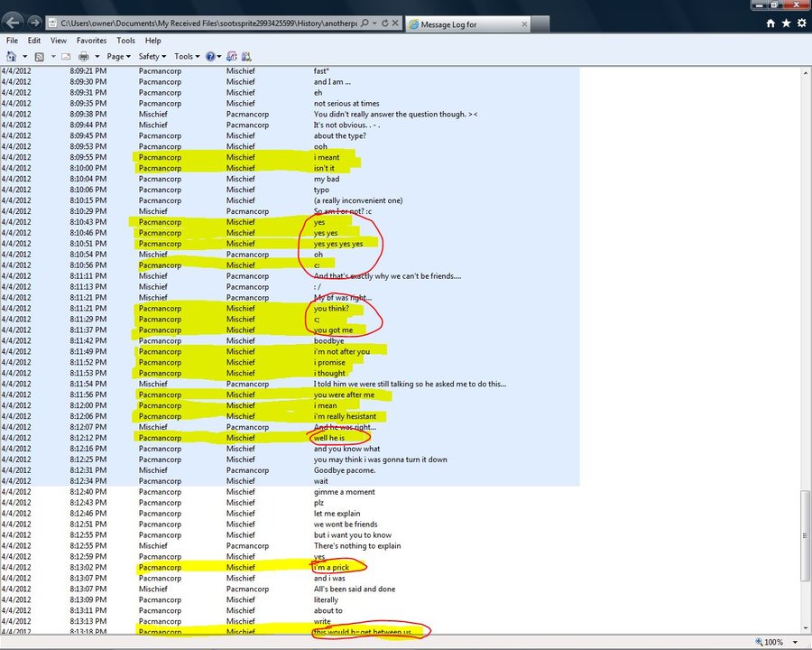Open the gear Tools icon at top right

coord(801,23)
